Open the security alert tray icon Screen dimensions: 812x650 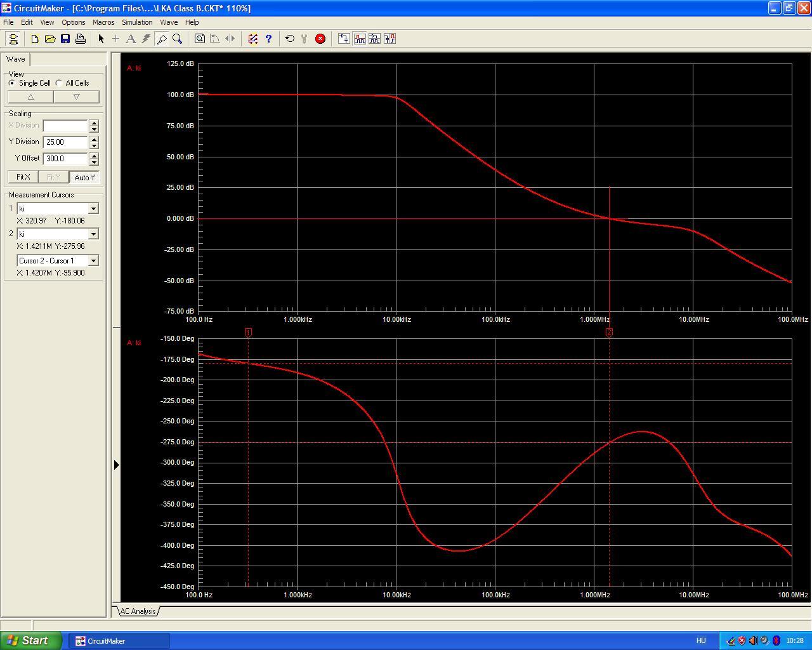[742, 640]
